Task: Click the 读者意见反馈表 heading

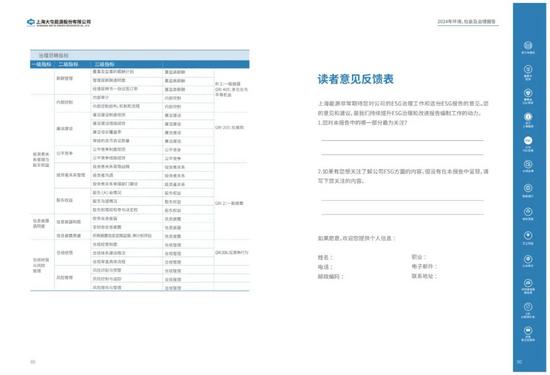Action: [355, 79]
